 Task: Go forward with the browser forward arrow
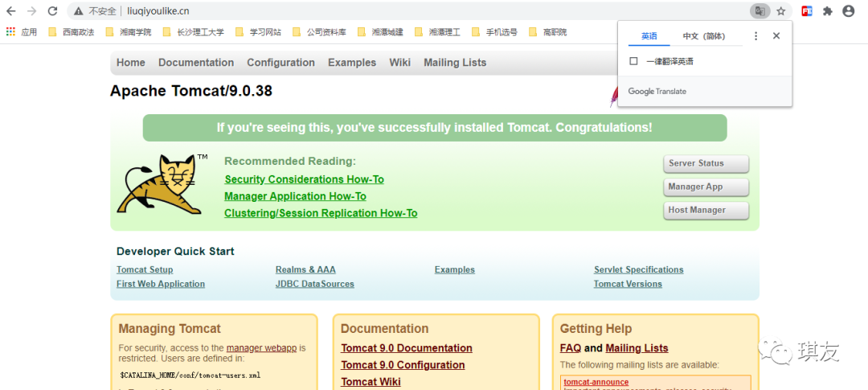pos(31,11)
